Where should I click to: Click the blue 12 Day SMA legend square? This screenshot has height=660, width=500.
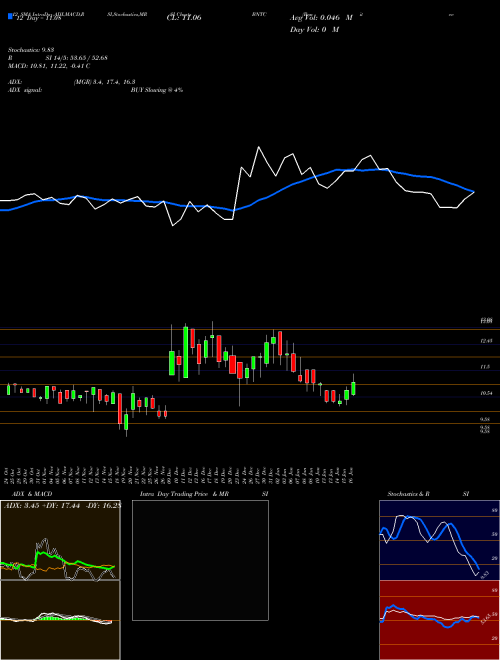pos(10,16)
